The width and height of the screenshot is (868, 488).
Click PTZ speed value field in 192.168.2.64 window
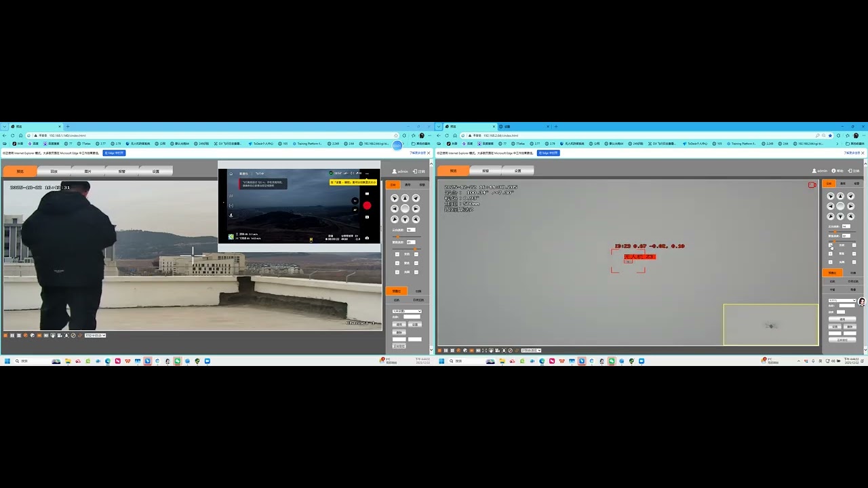[846, 226]
